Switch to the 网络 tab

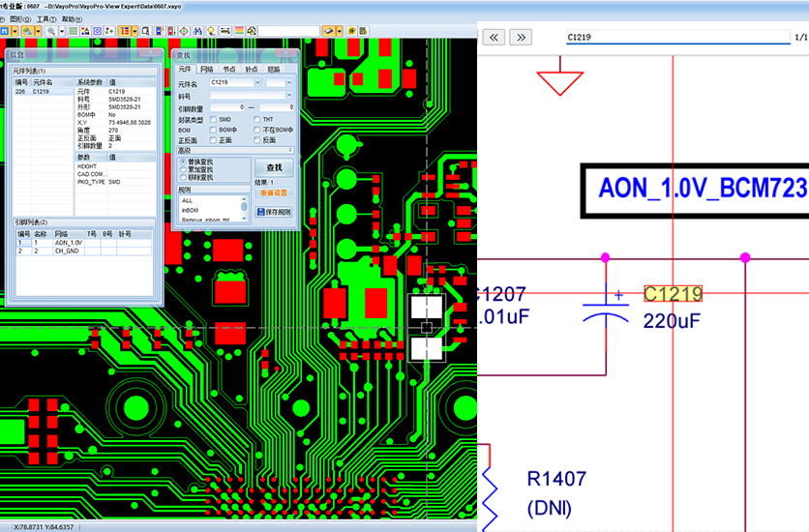tap(206, 70)
